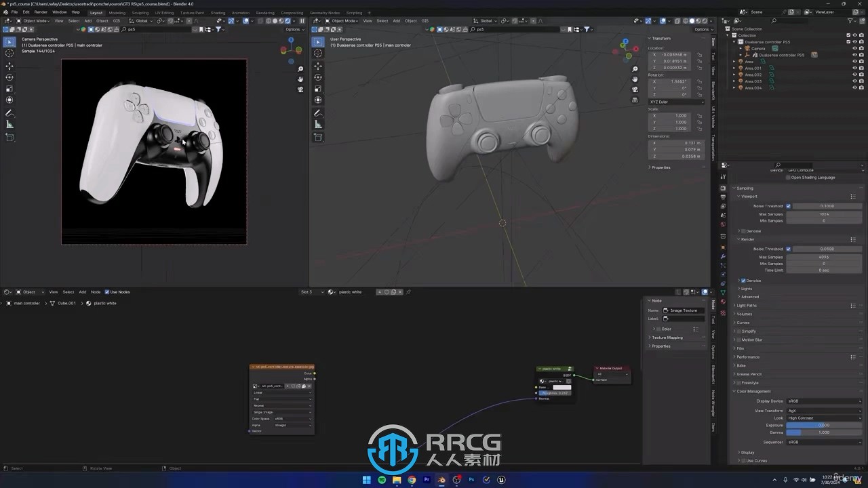Open the Render properties tab icon
The image size is (868, 488).
[x=723, y=188]
